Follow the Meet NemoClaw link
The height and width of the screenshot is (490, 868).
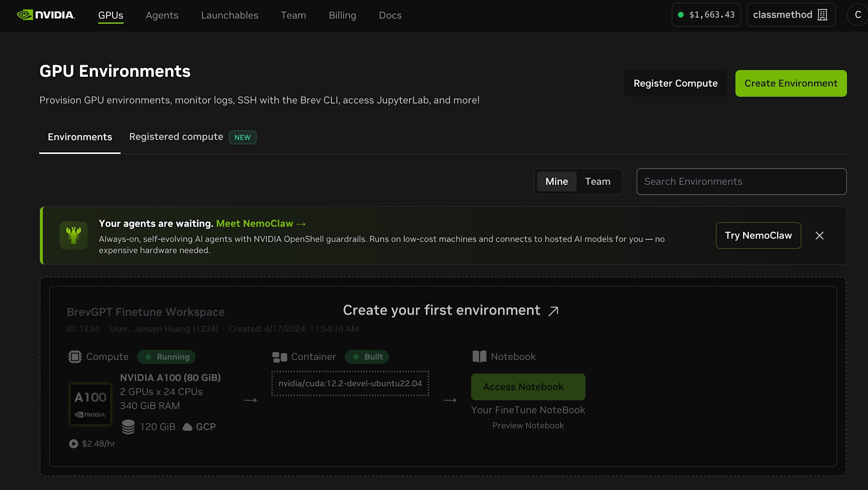(x=261, y=224)
